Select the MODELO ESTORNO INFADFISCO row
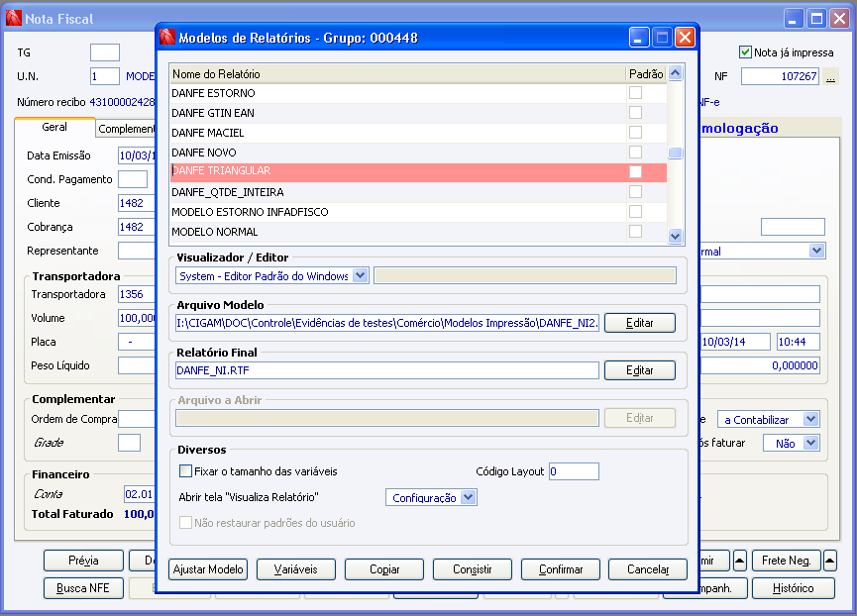 click(x=418, y=211)
